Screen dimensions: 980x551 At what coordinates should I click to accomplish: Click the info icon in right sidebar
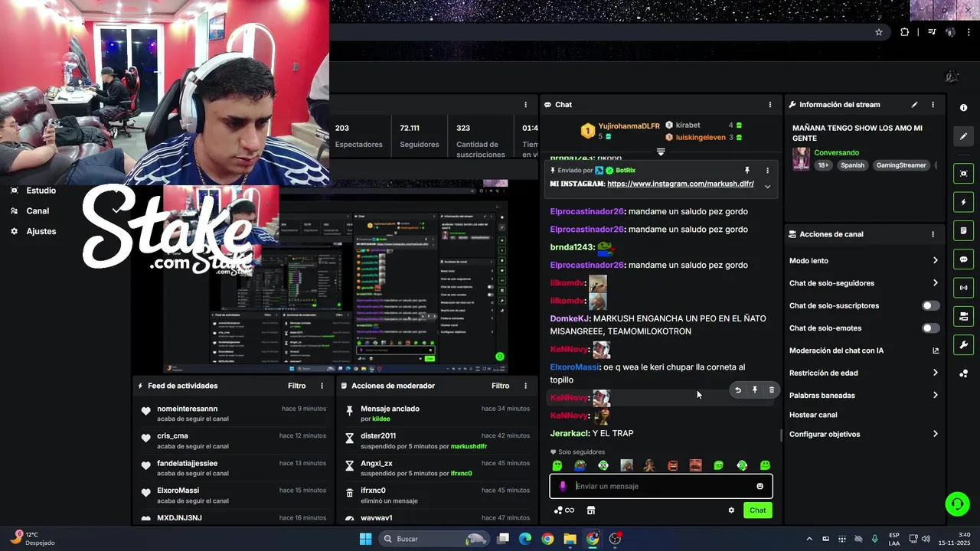coord(963,108)
